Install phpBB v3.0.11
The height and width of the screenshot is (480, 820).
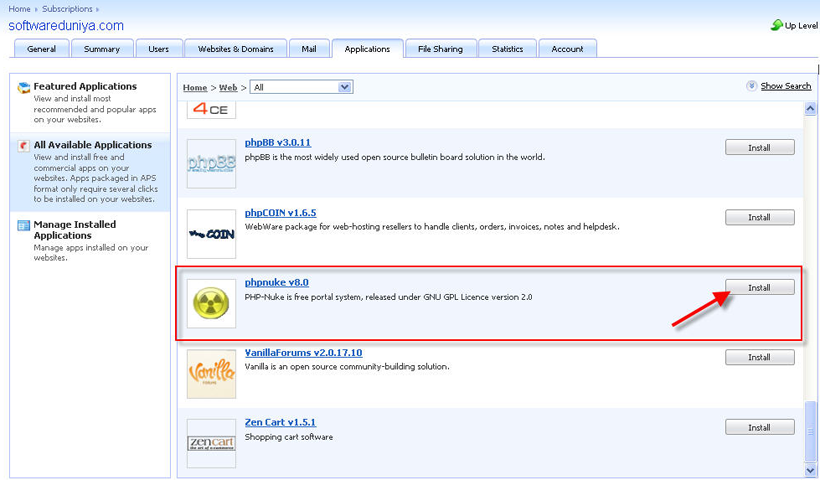click(759, 147)
